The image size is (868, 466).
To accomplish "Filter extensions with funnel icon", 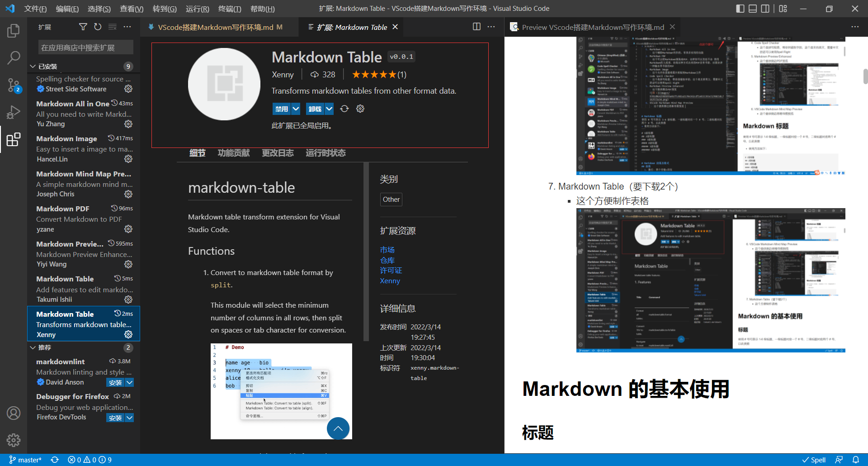I will pos(83,27).
